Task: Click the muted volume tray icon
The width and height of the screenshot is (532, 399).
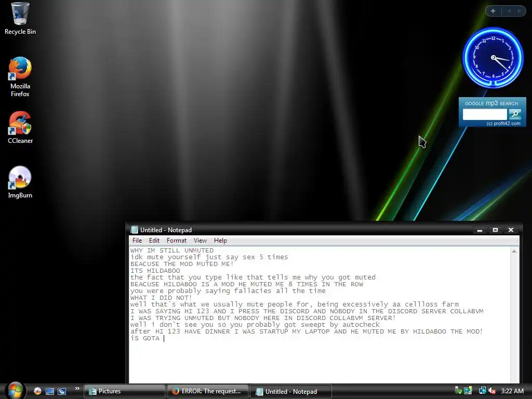Action: coord(492,391)
